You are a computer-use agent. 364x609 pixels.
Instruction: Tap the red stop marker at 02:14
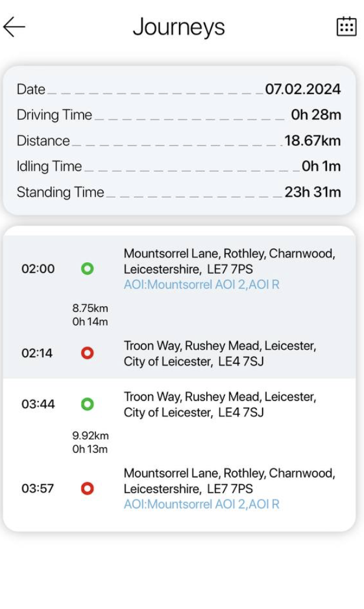(x=87, y=353)
